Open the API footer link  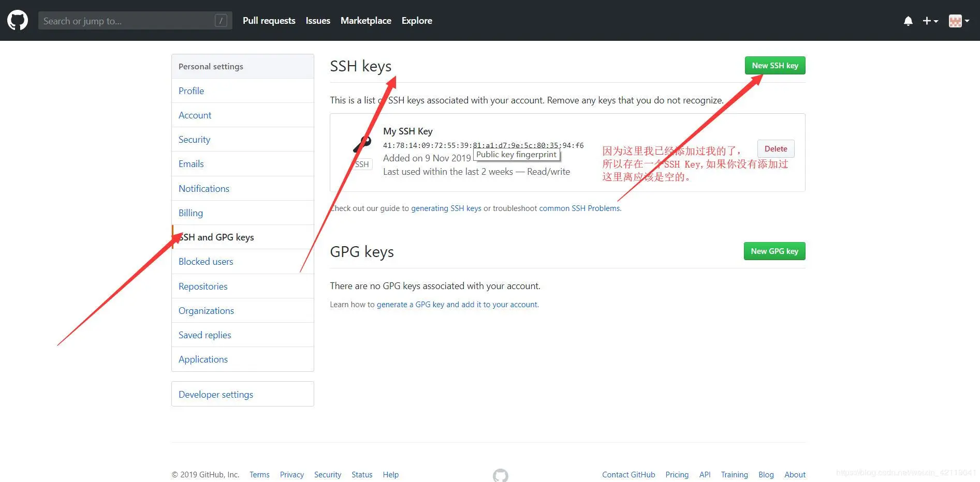(705, 475)
